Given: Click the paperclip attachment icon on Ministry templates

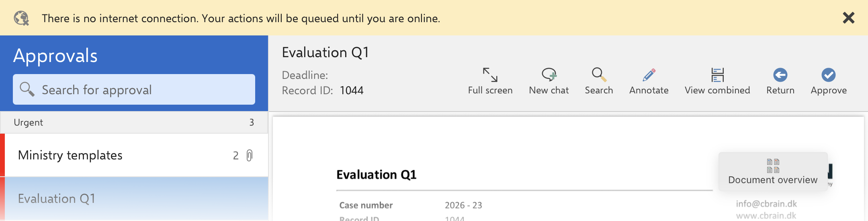Looking at the screenshot, I should 250,155.
